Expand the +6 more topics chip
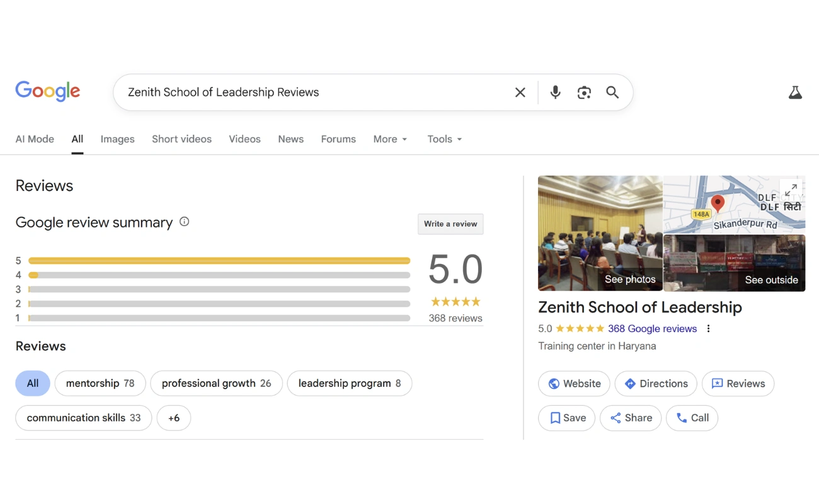The image size is (819, 504). pos(174,418)
